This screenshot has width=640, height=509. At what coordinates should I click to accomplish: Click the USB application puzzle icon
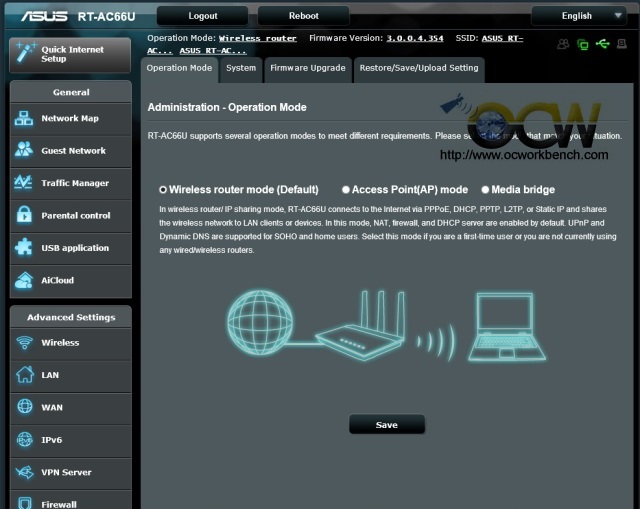[x=24, y=247]
